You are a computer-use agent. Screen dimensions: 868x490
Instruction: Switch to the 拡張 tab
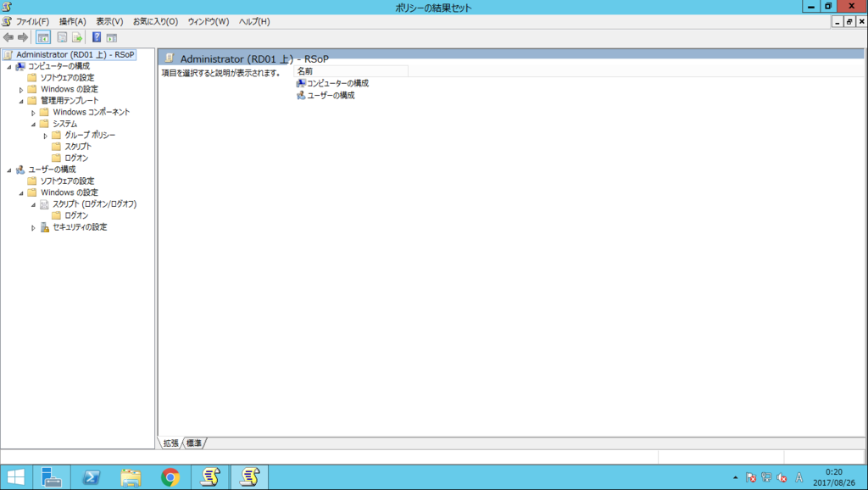click(x=171, y=443)
